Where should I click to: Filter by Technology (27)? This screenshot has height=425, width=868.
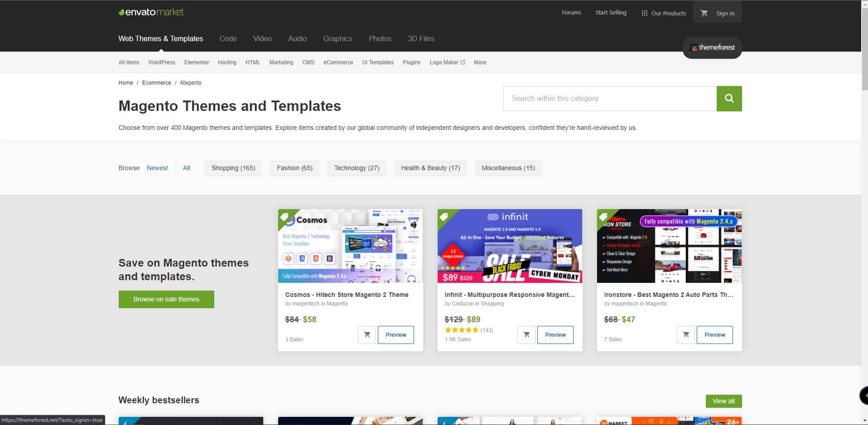point(357,168)
